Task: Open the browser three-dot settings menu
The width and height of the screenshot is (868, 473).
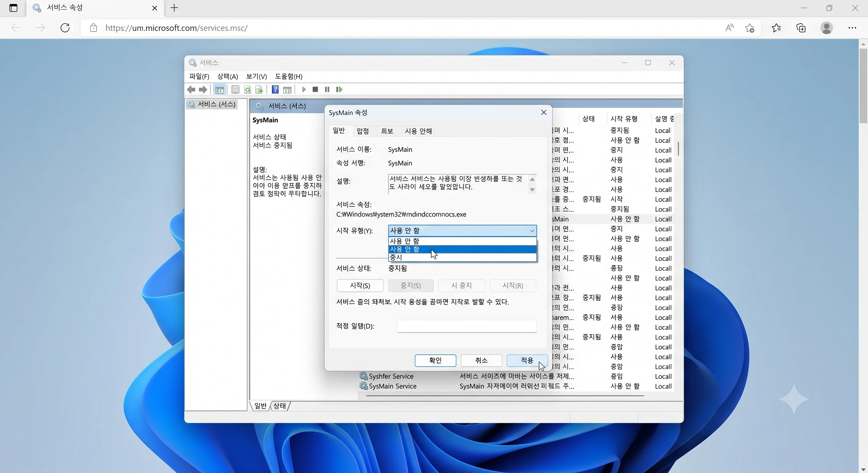Action: click(x=852, y=28)
